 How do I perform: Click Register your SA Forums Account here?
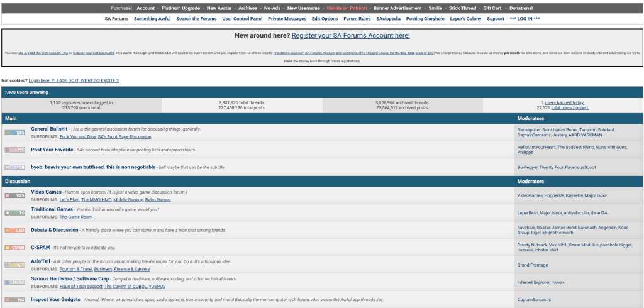[351, 36]
